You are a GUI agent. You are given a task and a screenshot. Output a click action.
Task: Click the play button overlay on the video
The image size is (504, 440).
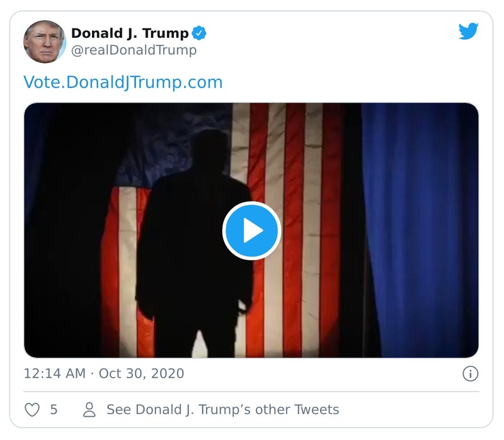(252, 230)
